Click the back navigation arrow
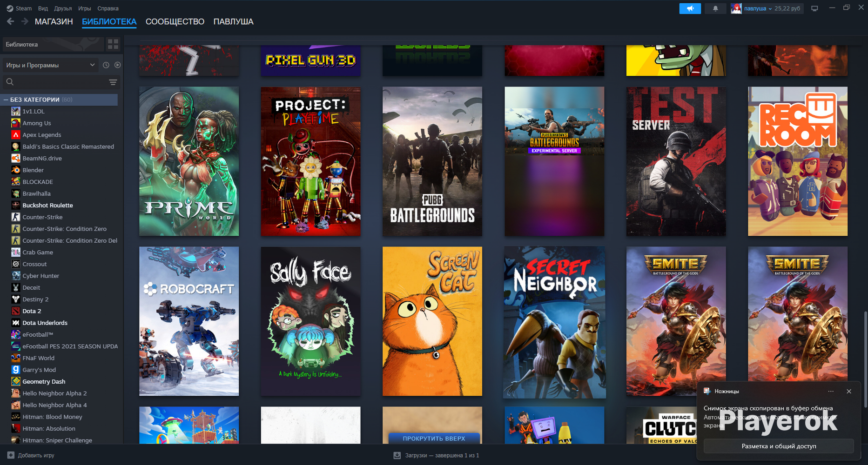Viewport: 868px width, 465px height. 10,21
